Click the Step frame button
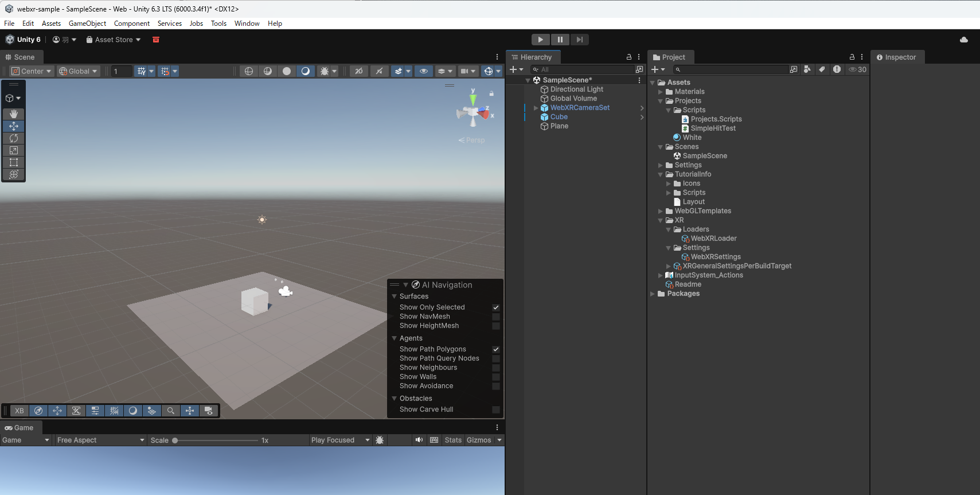980x495 pixels. coord(579,40)
